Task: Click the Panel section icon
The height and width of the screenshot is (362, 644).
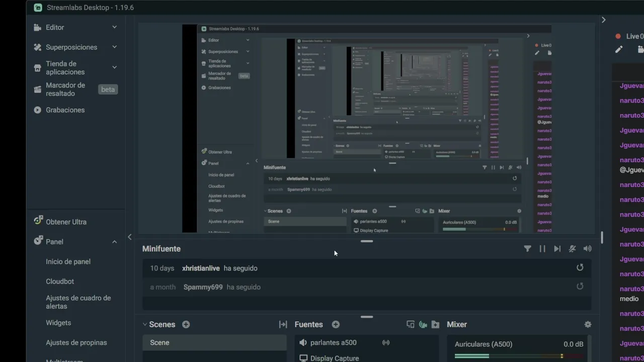Action: point(38,240)
